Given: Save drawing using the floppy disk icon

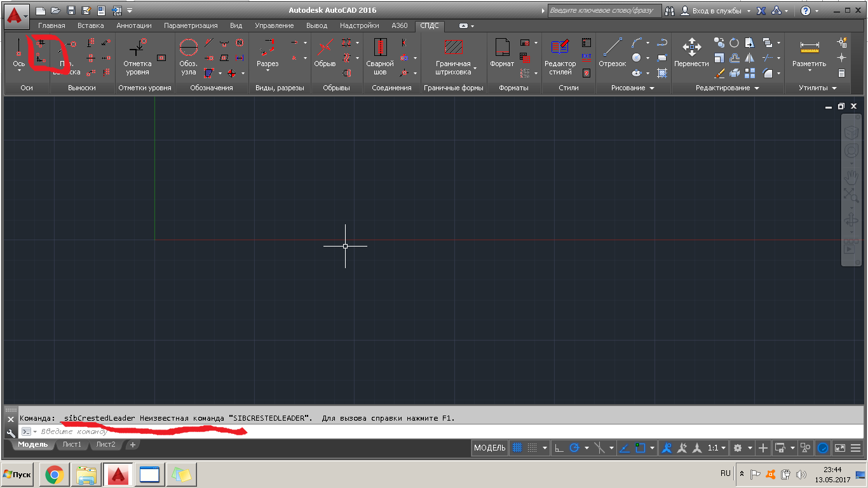Looking at the screenshot, I should coord(71,10).
